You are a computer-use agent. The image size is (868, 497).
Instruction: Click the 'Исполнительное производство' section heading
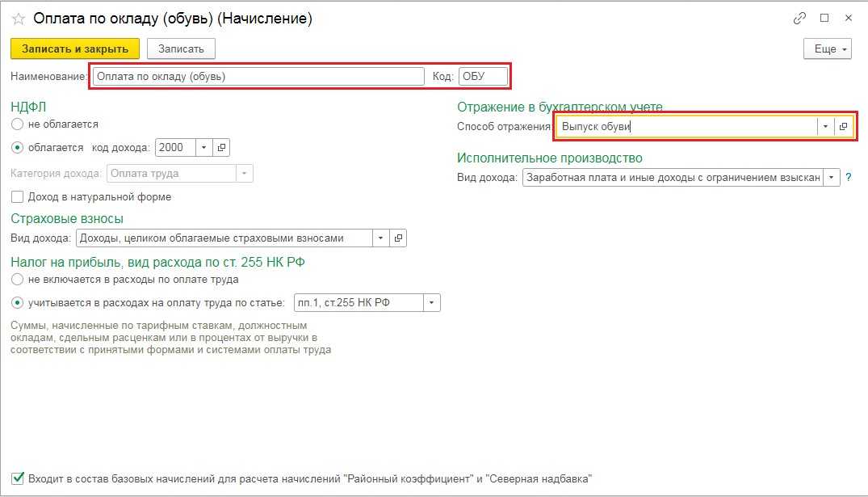[550, 158]
